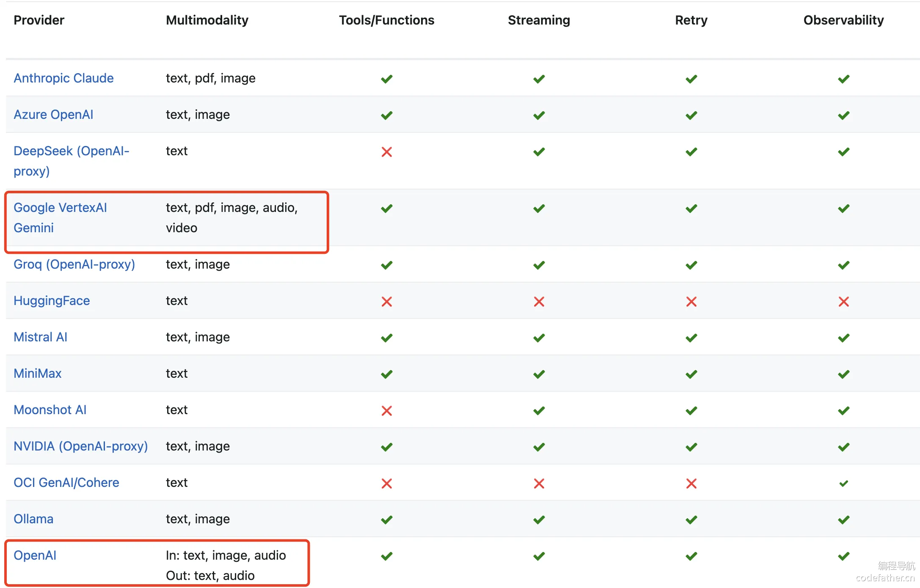Click the HuggingFace Tools/Functions red cross

pos(387,302)
